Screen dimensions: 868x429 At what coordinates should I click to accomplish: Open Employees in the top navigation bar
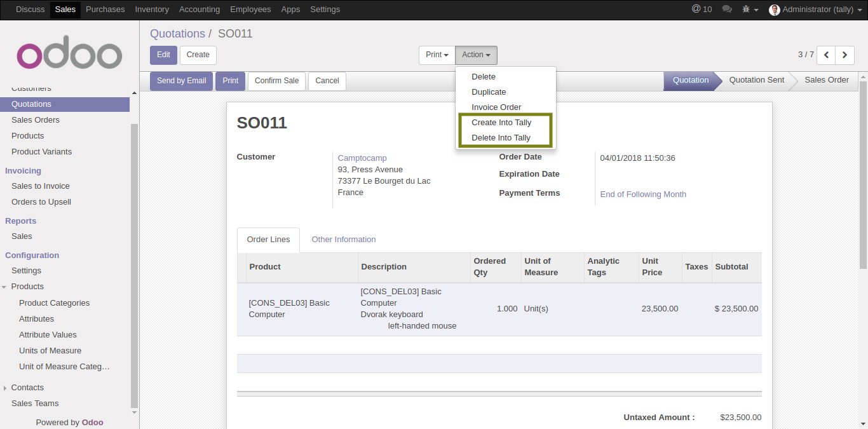click(x=250, y=10)
